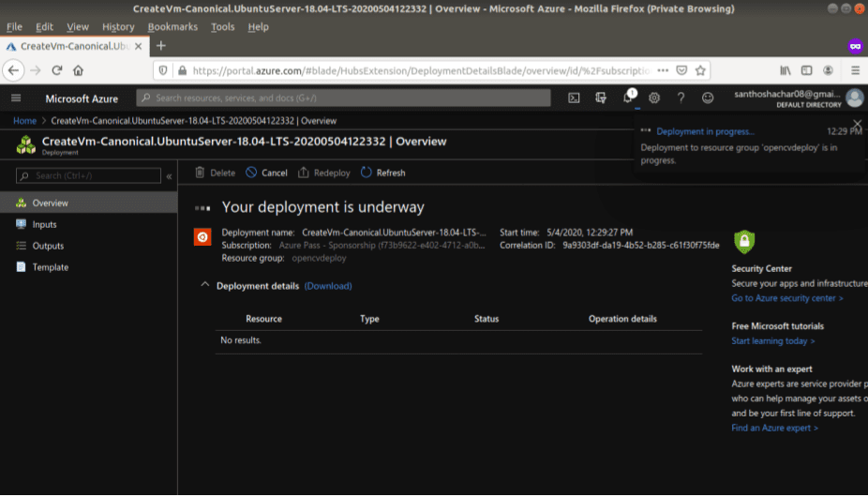Open the Firefox Bookmarks menu
The height and width of the screenshot is (497, 868).
(x=172, y=26)
